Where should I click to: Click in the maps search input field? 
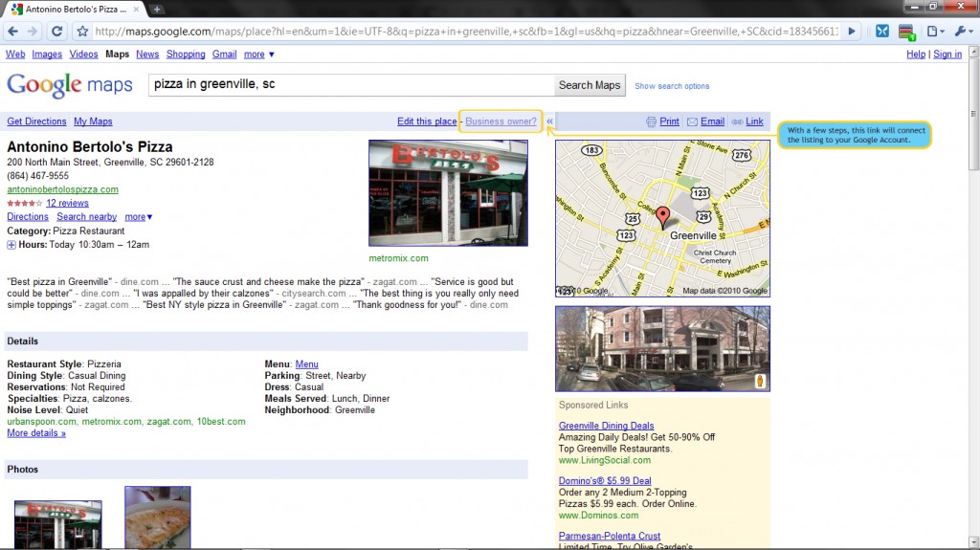[x=351, y=85]
